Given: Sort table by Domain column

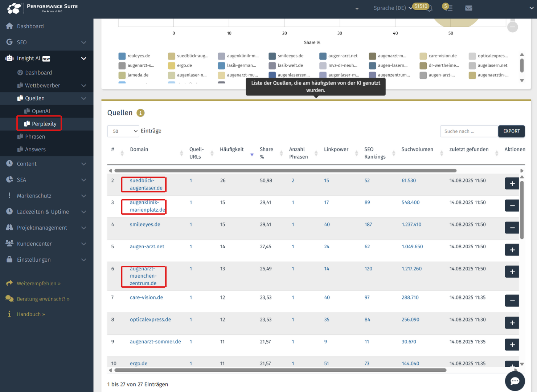Looking at the screenshot, I should point(181,153).
